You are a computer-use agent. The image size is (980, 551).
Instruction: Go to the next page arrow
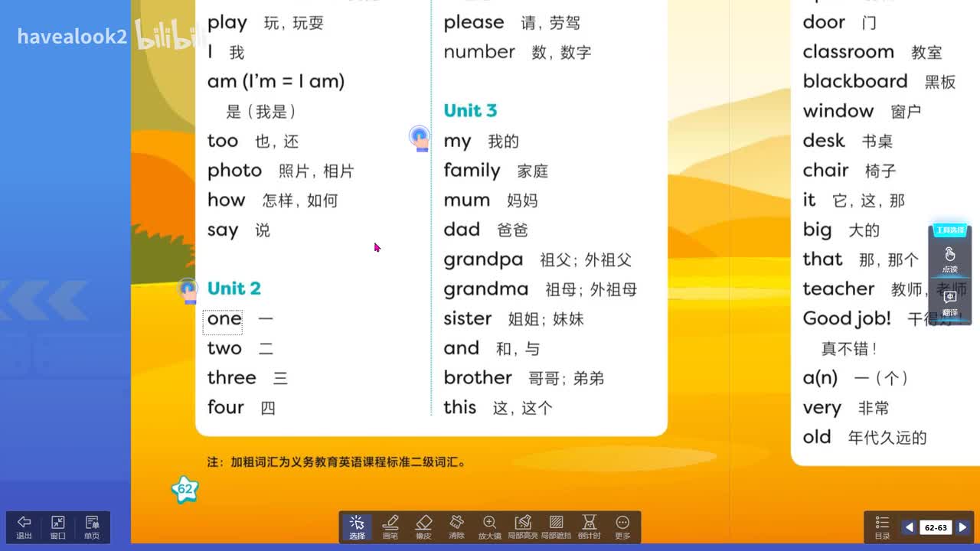[x=962, y=527]
